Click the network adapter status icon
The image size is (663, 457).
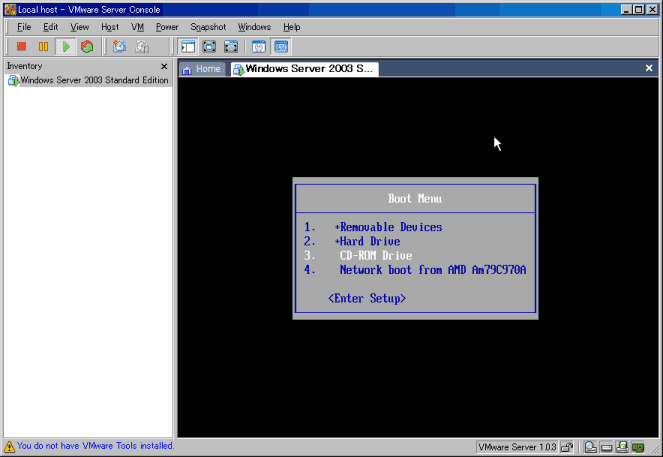coord(638,447)
